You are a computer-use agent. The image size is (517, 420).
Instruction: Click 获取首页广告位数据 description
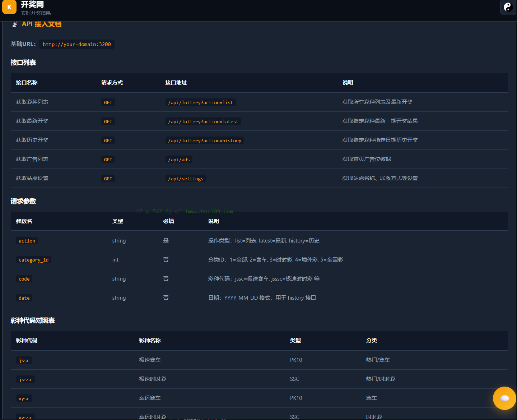pos(367,159)
